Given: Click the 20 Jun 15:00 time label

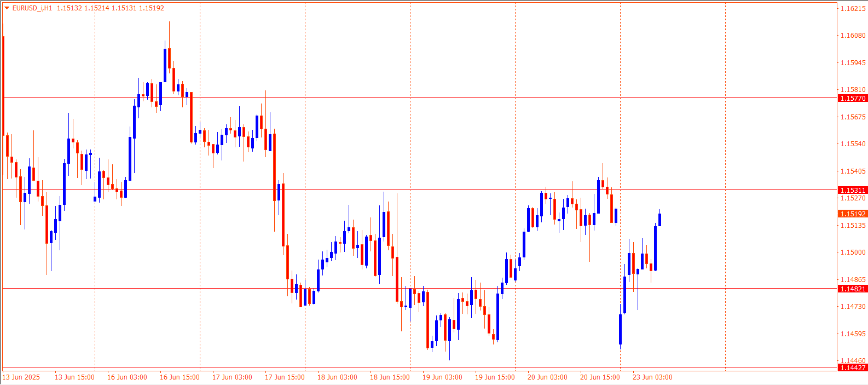Looking at the screenshot, I should coord(600,377).
